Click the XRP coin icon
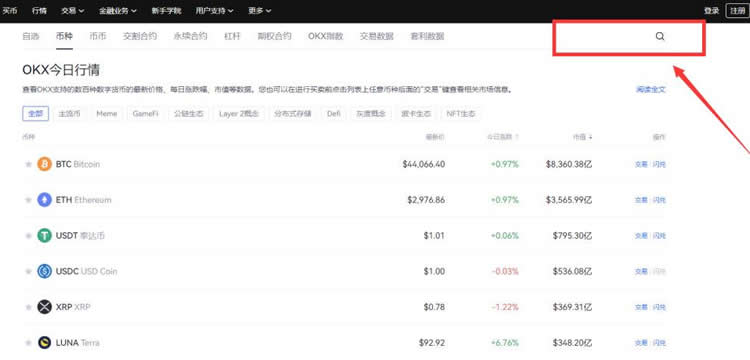Viewport: 750px width, 360px height. coord(44,307)
